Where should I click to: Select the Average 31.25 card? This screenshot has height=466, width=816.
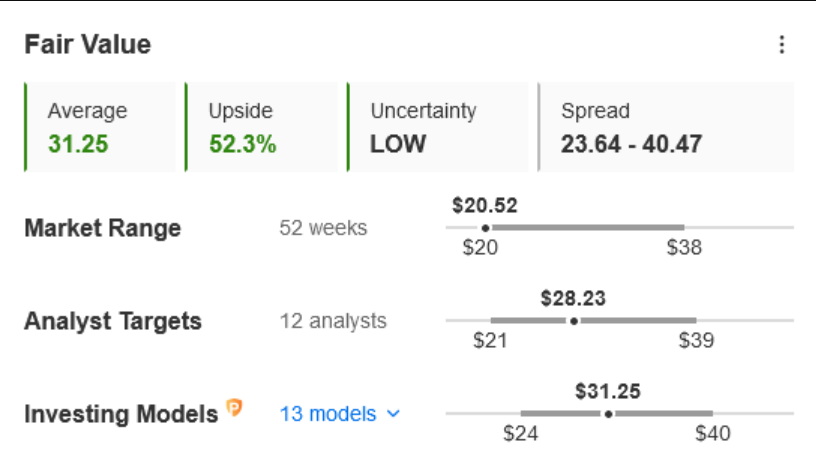tap(100, 127)
